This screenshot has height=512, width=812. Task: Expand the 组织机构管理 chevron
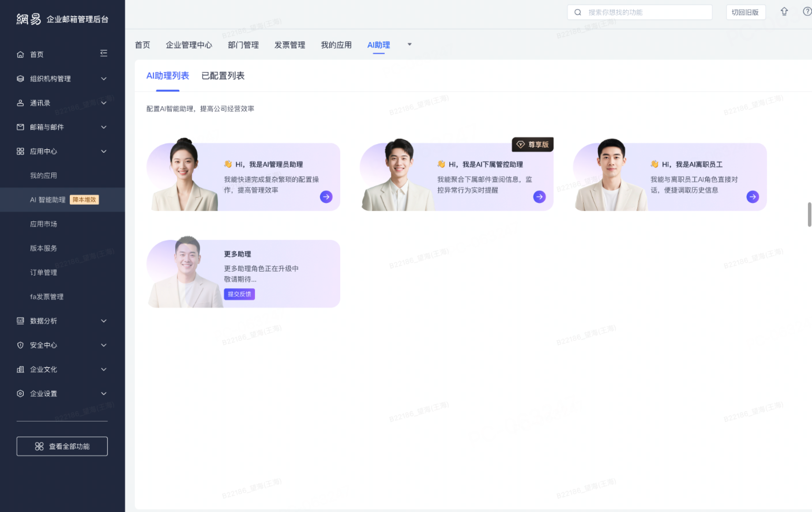click(104, 79)
